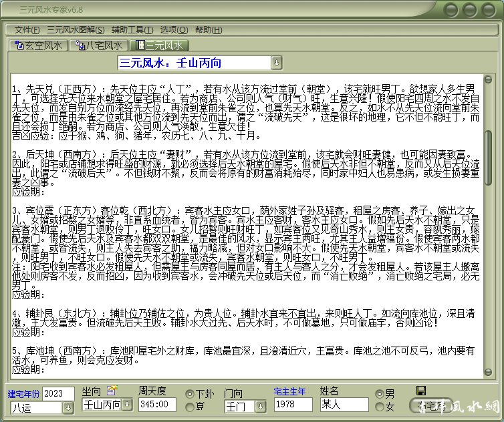The height and width of the screenshot is (422, 504).
Task: Click the 玄空风水 tab icon
Action: tap(18, 45)
